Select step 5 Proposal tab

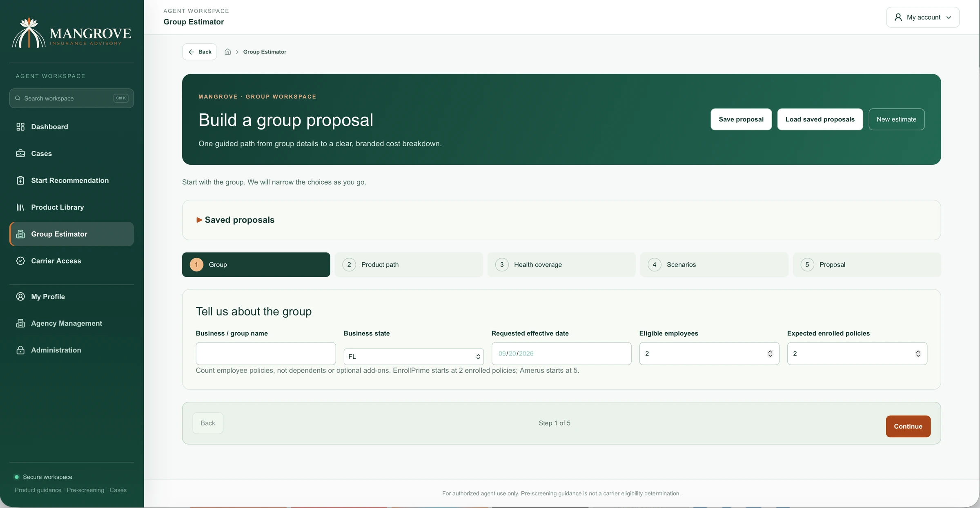click(867, 264)
